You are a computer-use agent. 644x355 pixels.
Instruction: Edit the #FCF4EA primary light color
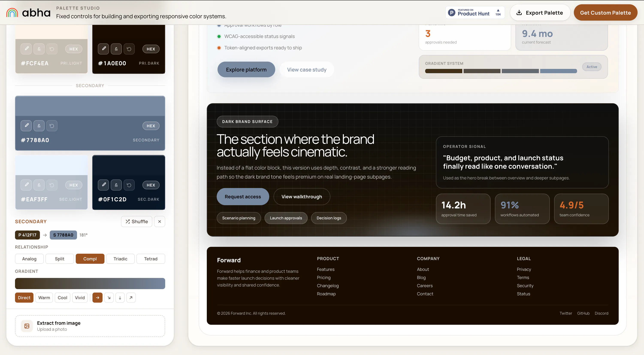coord(26,49)
